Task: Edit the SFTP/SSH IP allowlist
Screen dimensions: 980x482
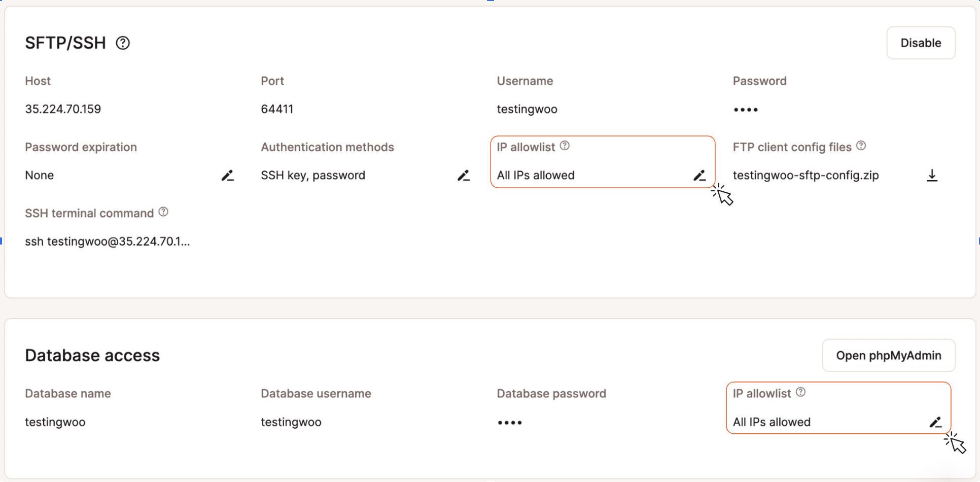Action: point(699,176)
